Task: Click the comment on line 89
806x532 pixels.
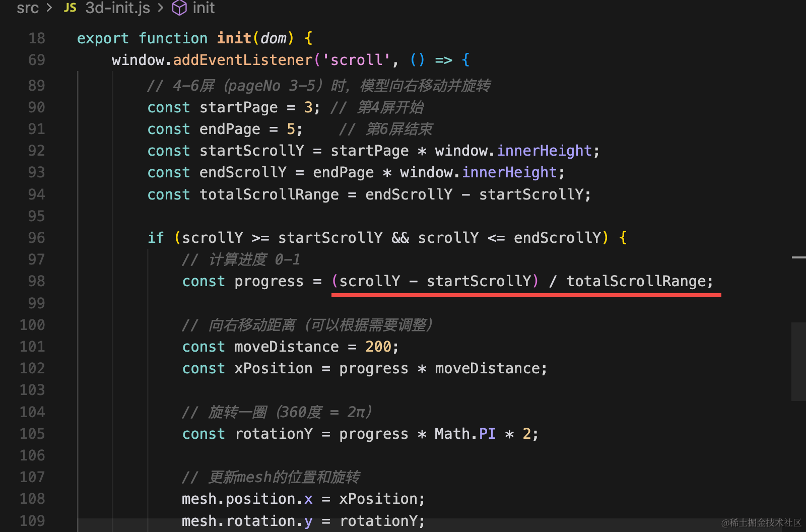Action: 319,86
